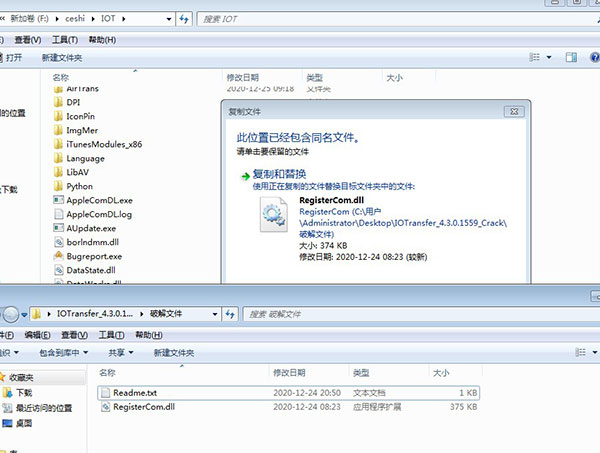Click 375 KB size cell
600x453 pixels.
point(463,407)
